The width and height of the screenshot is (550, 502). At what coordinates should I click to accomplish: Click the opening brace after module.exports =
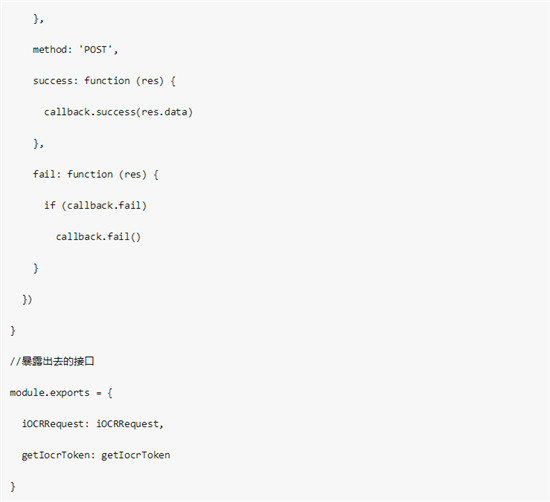click(110, 393)
